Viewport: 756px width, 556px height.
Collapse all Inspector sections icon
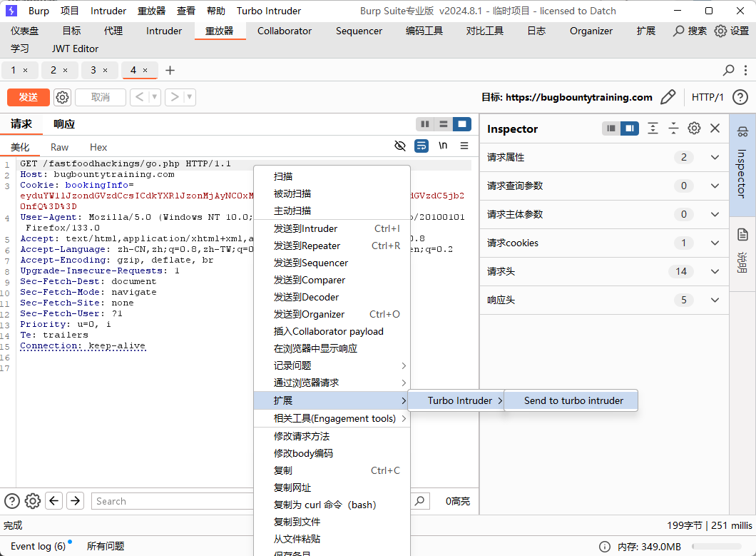click(673, 128)
